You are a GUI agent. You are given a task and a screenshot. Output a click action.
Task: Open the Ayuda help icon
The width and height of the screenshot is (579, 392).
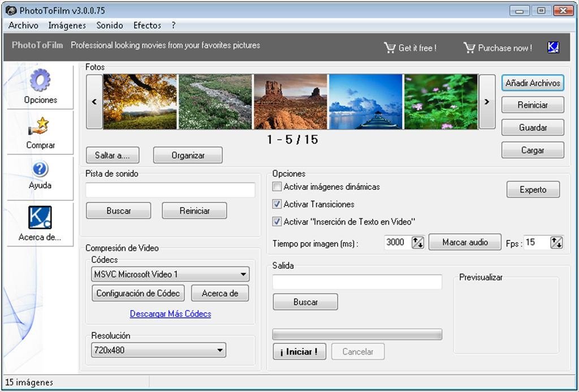(x=40, y=169)
